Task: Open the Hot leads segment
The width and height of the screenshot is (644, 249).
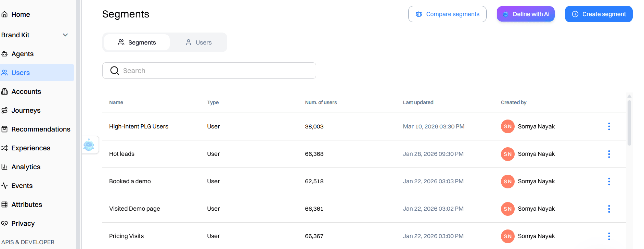Action: click(122, 154)
